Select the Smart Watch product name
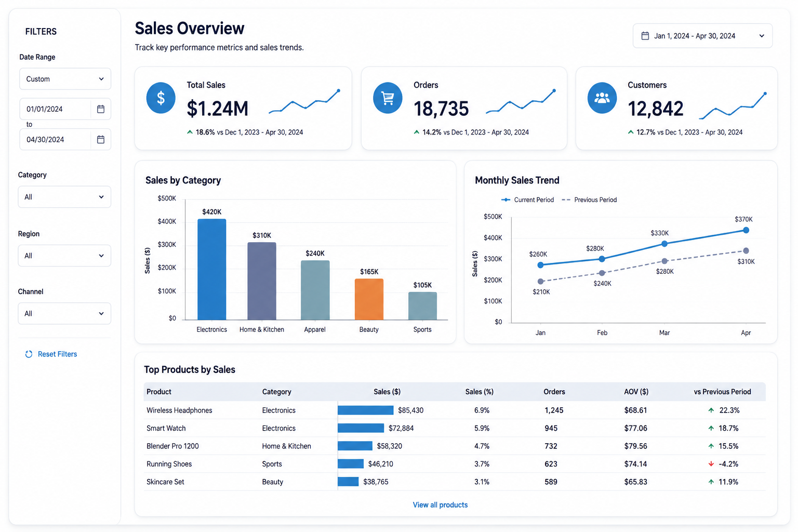Viewport: 798px width, 532px height. tap(166, 428)
